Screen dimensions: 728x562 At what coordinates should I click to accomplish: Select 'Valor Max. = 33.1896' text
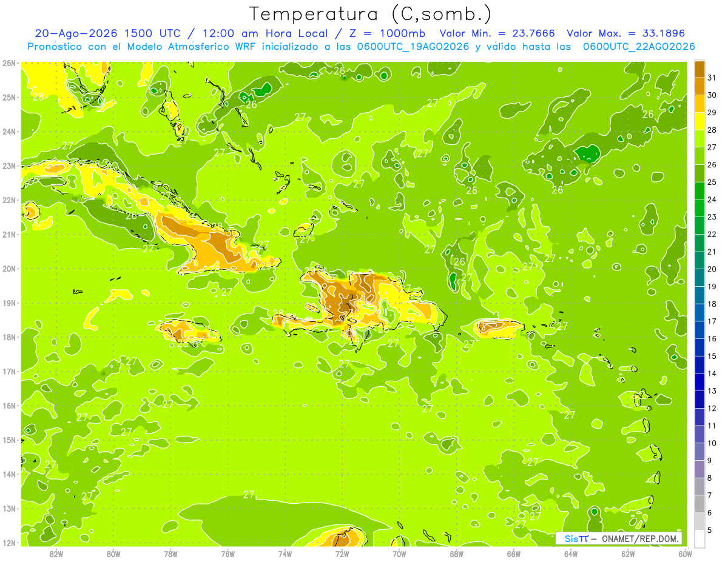[x=626, y=33]
